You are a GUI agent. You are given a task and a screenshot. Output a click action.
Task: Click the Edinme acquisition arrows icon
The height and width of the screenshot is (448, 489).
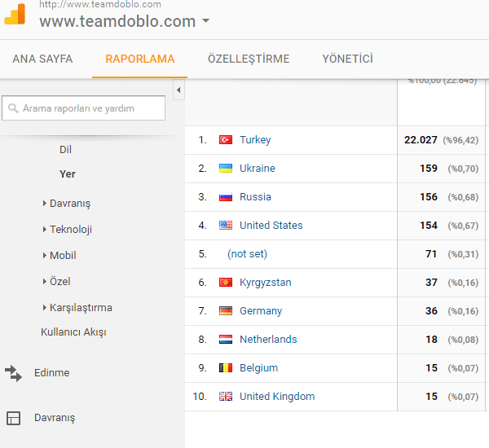(13, 373)
